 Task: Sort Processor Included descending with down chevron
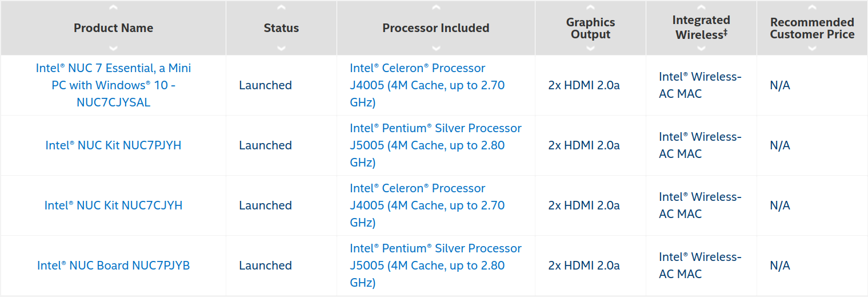tap(436, 48)
